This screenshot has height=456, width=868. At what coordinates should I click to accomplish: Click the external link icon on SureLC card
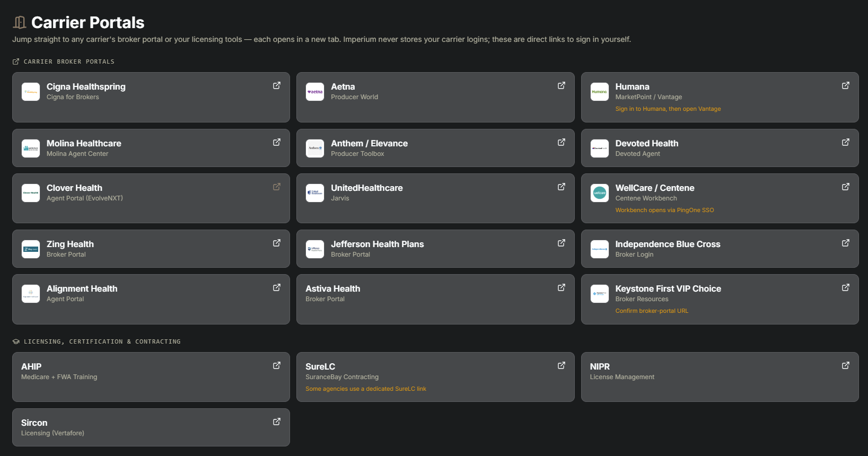[562, 365]
